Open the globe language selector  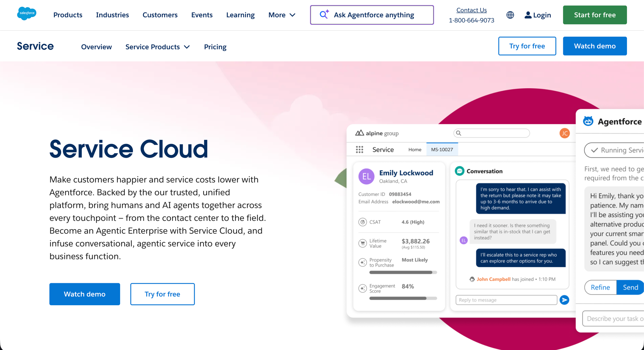point(510,15)
